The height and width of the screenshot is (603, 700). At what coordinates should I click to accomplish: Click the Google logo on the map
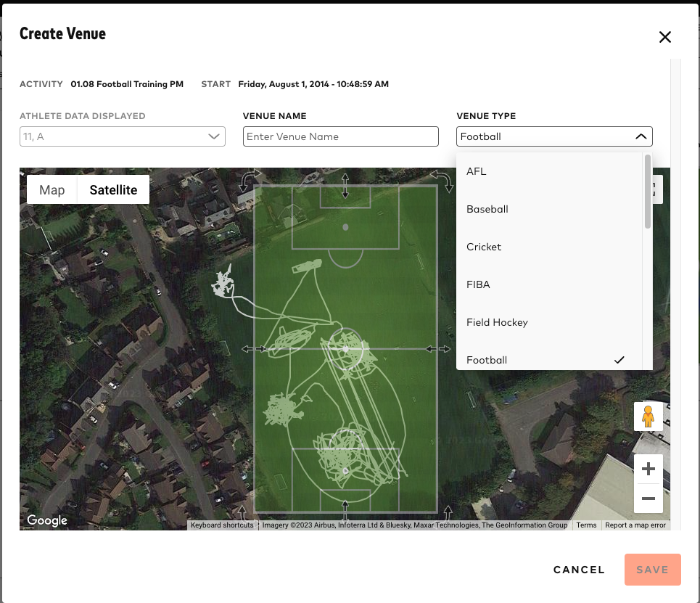[46, 520]
